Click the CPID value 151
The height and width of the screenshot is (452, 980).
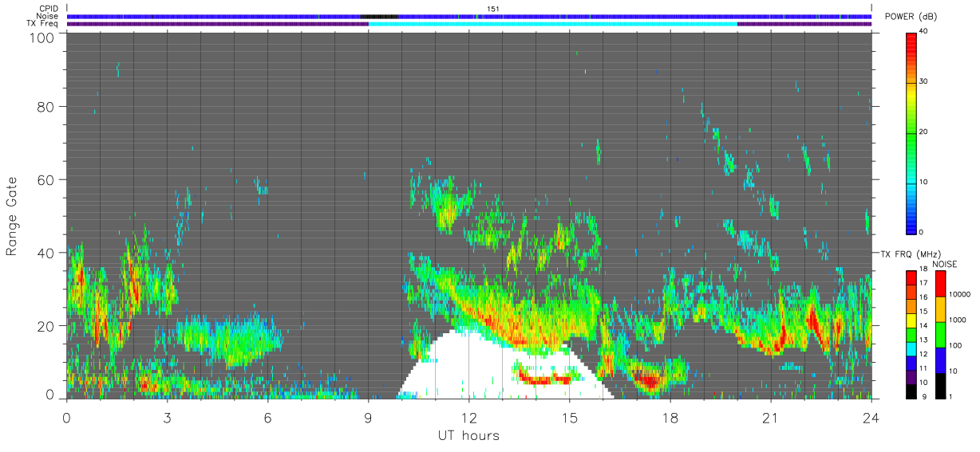[x=493, y=9]
